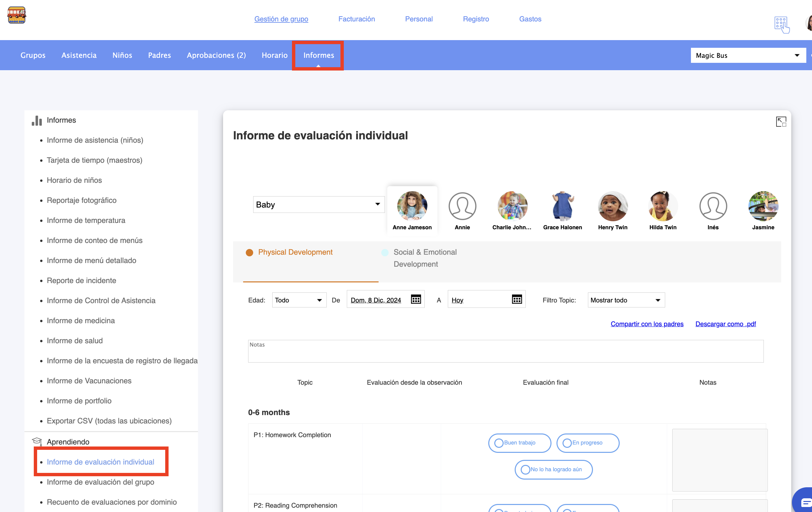Click the expand report fullscreen icon
The height and width of the screenshot is (512, 812).
click(781, 122)
